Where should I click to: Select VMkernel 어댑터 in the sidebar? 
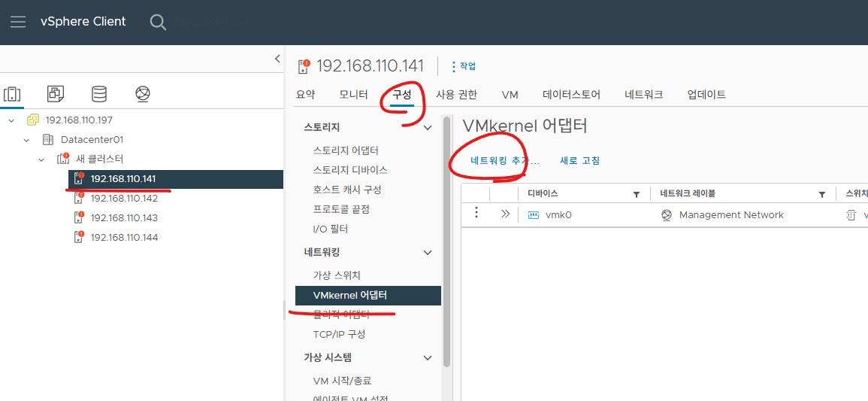pos(368,296)
